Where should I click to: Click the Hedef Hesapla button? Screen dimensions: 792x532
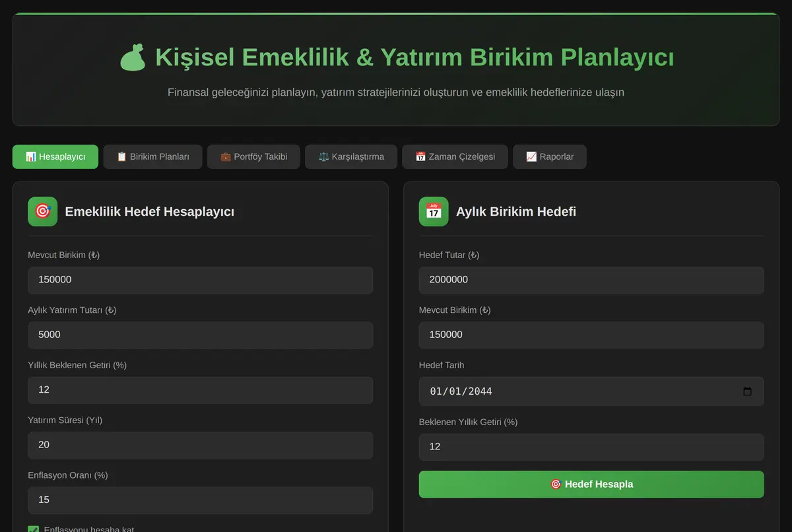tap(591, 484)
